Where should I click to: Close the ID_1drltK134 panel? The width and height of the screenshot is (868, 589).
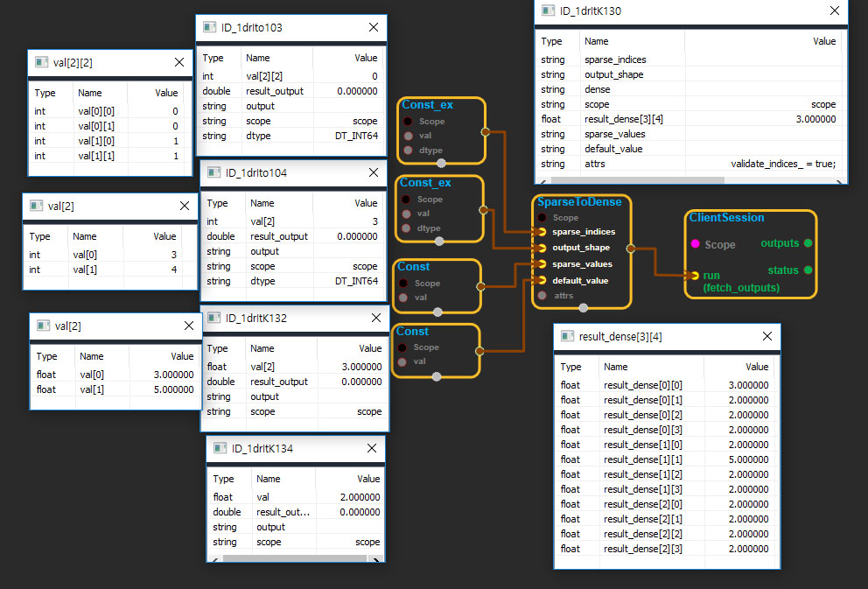pyautogui.click(x=372, y=448)
